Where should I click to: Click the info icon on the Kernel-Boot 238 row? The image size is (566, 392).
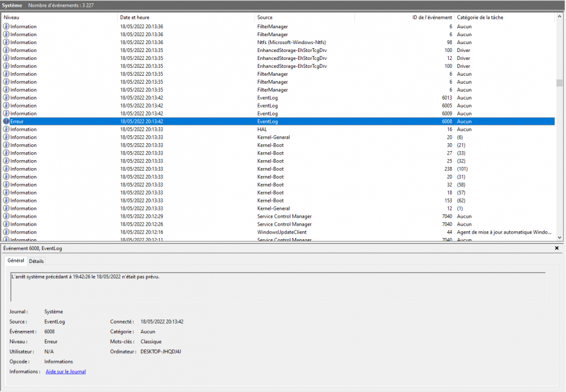(7, 169)
